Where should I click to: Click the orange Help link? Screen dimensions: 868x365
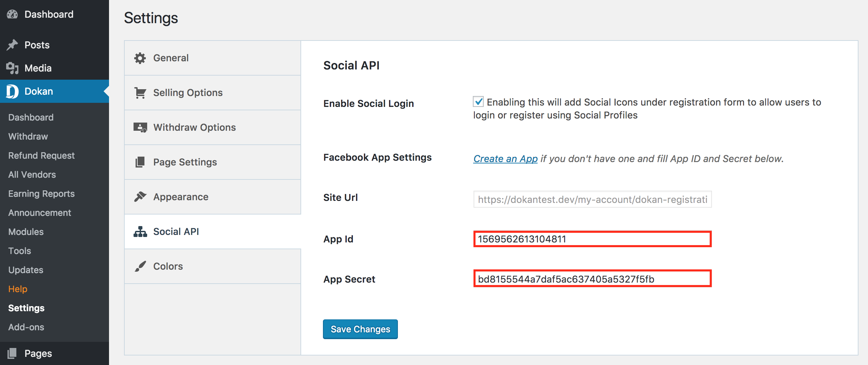click(x=18, y=289)
